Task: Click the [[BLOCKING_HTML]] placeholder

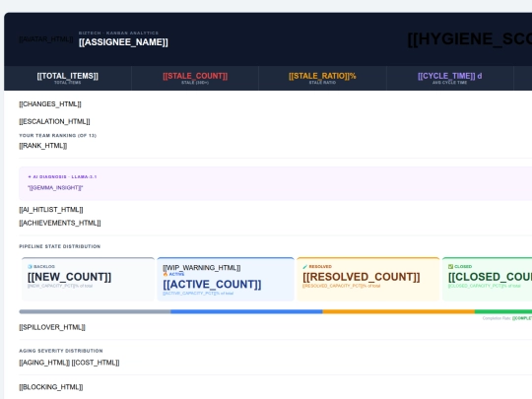Action: pyautogui.click(x=51, y=387)
